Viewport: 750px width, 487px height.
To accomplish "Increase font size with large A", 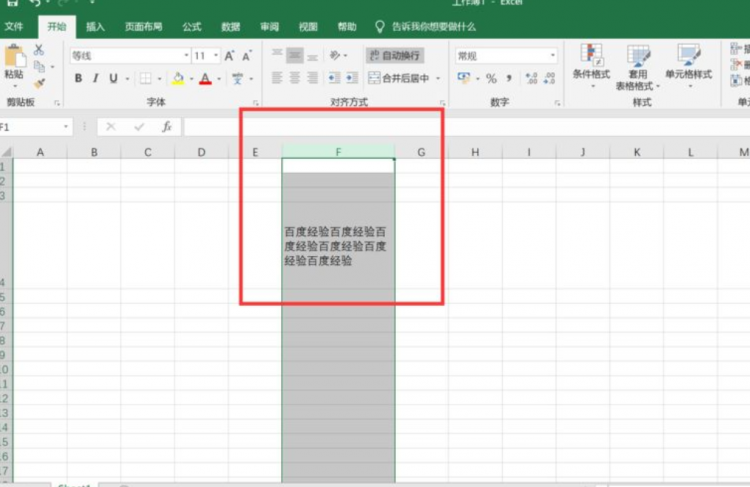I will 229,56.
